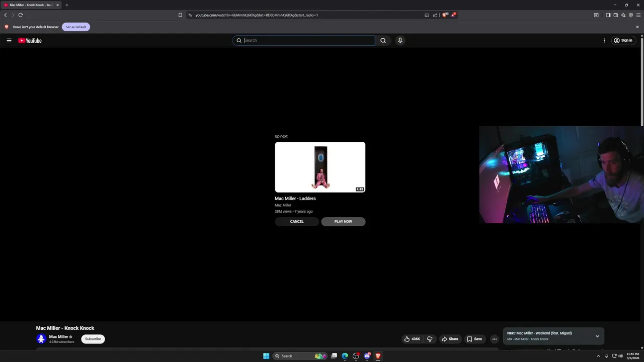Open Brave from the taskbar
Screen dimensions: 644x362
tap(378, 356)
